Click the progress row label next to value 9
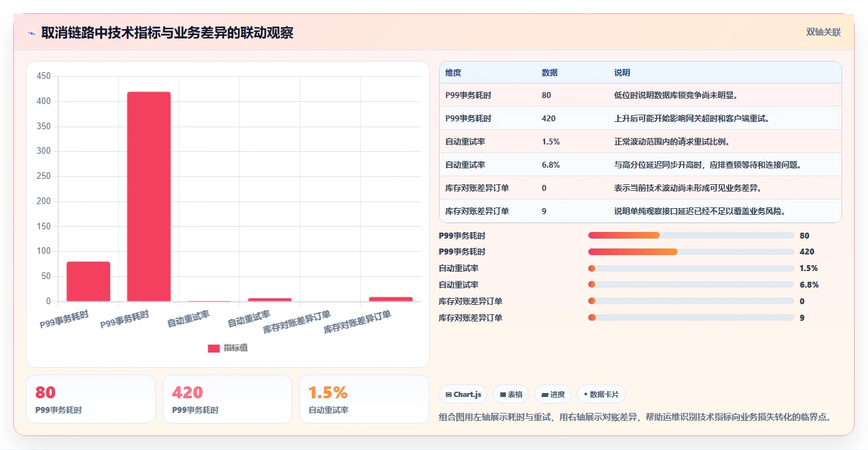The height and width of the screenshot is (450, 868). point(470,317)
